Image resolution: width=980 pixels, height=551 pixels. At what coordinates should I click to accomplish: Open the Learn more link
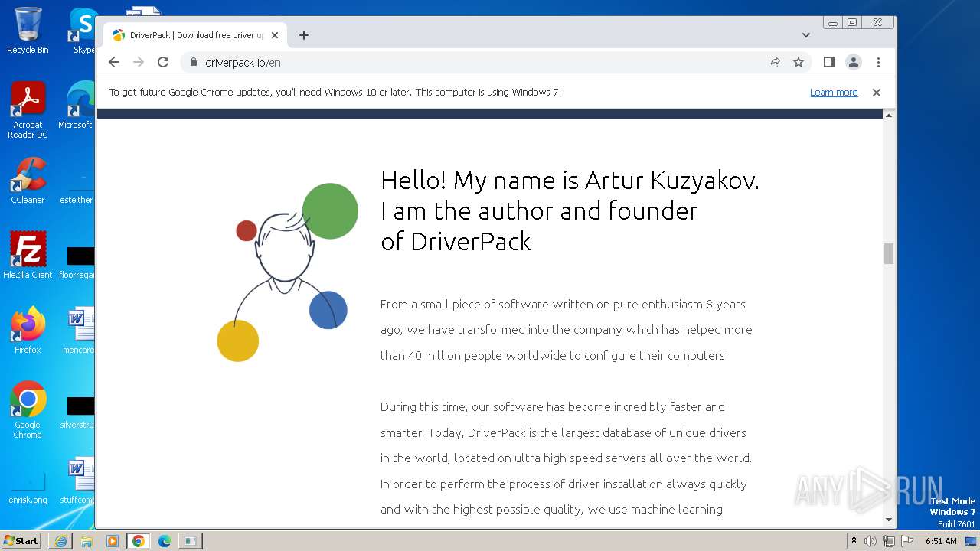834,93
